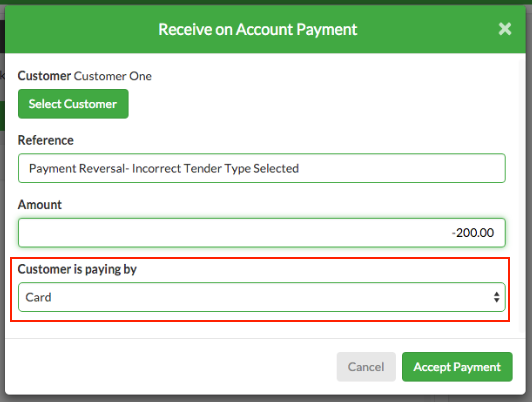Screen dimensions: 532x402
Task: Click Accept Payment to confirm
Action: [457, 367]
